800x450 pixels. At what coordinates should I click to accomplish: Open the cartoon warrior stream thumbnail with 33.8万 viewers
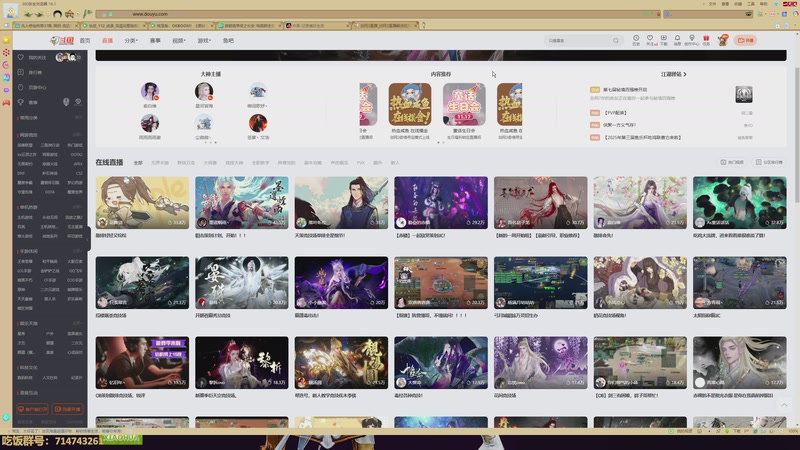(142, 203)
